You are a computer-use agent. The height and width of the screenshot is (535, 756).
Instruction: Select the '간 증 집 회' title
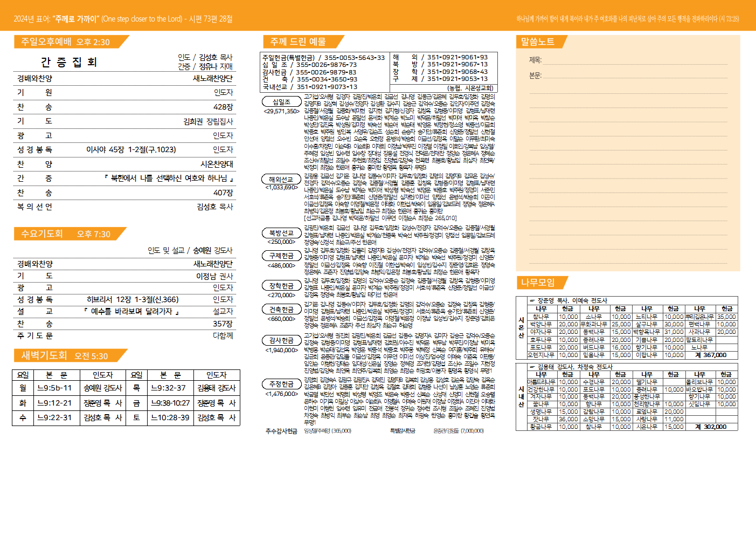click(x=69, y=62)
